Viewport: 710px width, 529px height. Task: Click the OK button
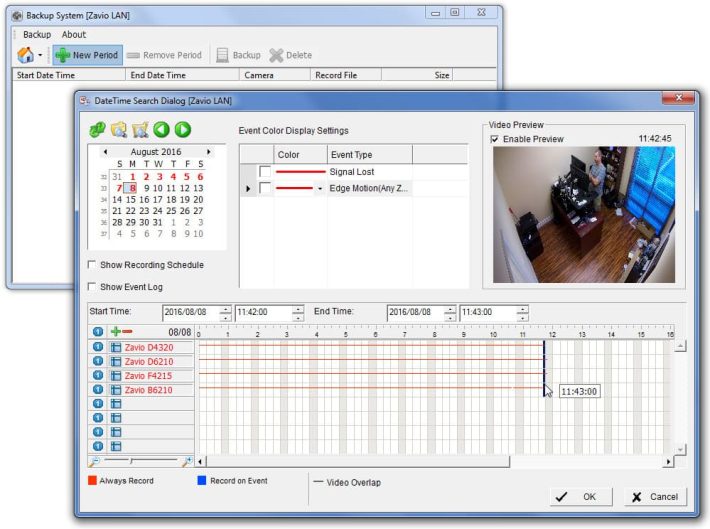(580, 496)
